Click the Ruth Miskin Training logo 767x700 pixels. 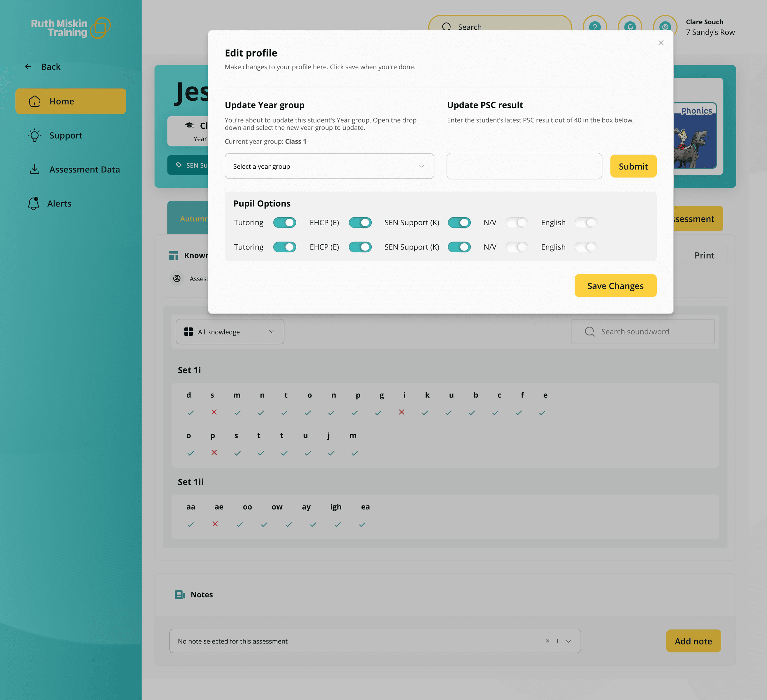71,28
